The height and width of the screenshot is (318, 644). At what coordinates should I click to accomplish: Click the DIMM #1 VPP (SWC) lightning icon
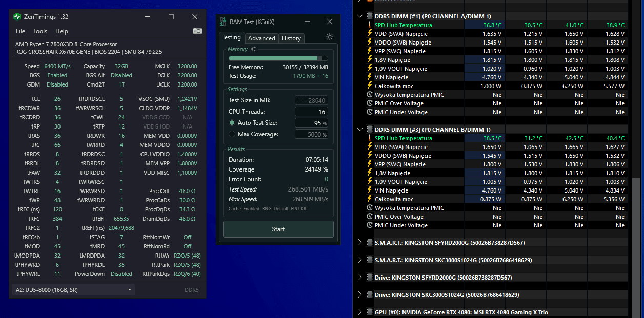click(369, 51)
